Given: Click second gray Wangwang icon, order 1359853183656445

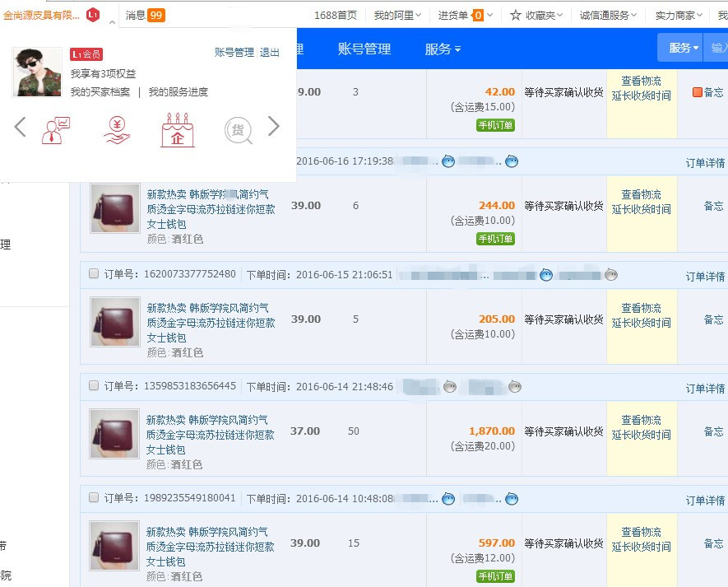Looking at the screenshot, I should click(x=515, y=387).
